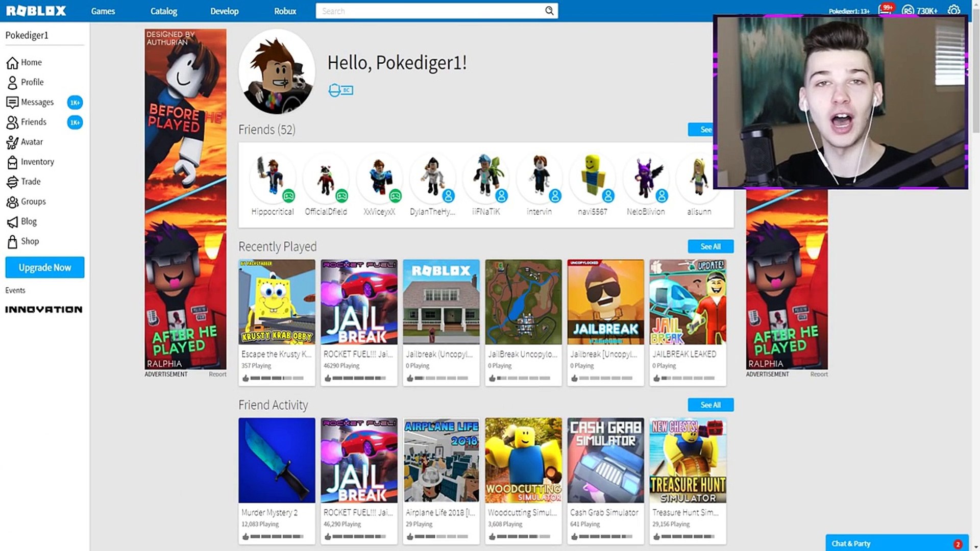Image resolution: width=980 pixels, height=551 pixels.
Task: Select the Develop menu item
Action: click(224, 11)
